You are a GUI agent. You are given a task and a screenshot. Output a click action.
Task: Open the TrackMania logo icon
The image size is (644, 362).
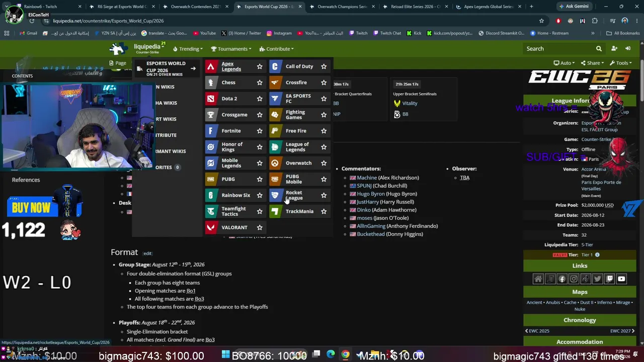click(x=275, y=211)
